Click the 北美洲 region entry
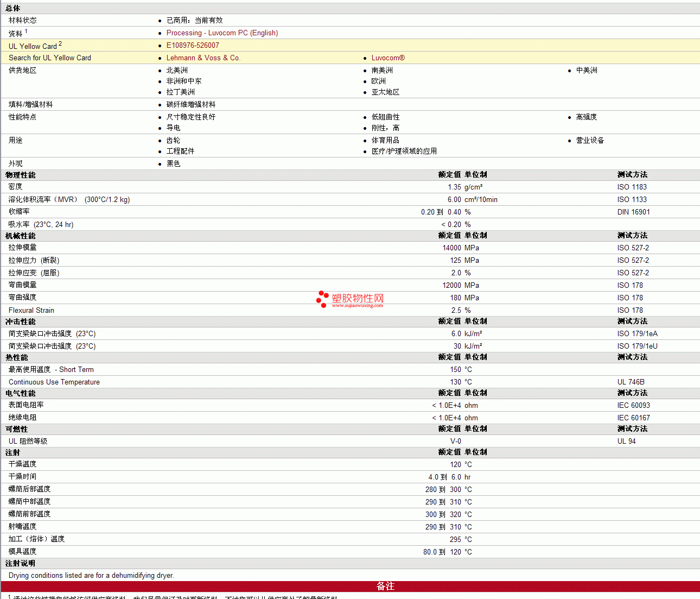Screen dimensions: 700x599 [x=177, y=70]
